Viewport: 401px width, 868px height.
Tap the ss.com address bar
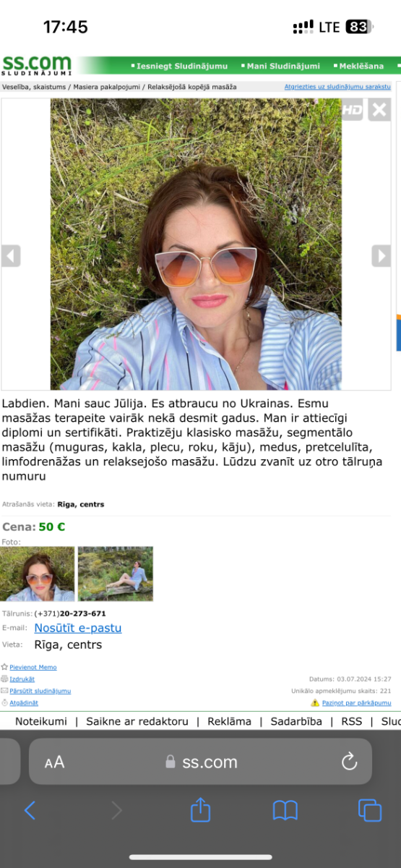200,762
